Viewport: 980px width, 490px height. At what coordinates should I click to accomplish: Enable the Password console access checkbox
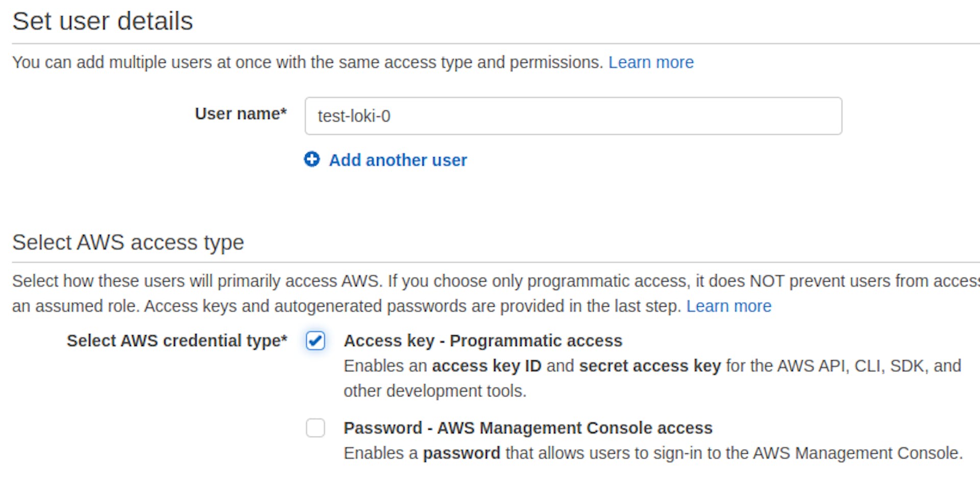point(315,428)
